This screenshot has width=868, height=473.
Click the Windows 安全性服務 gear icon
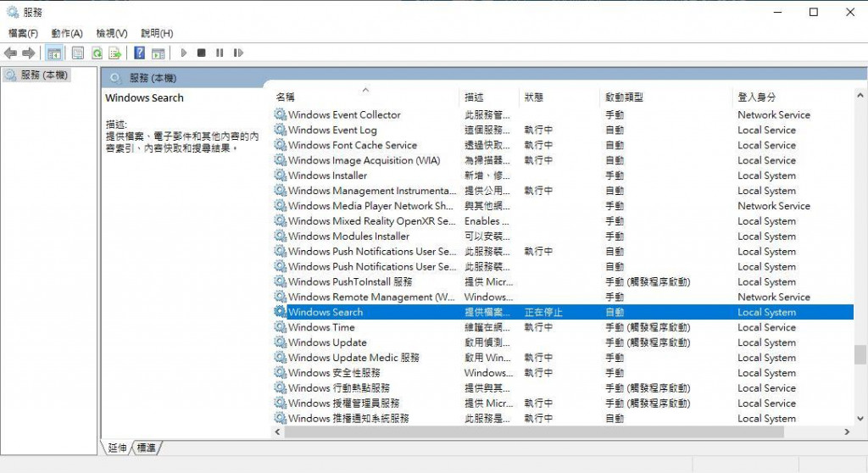click(x=280, y=373)
